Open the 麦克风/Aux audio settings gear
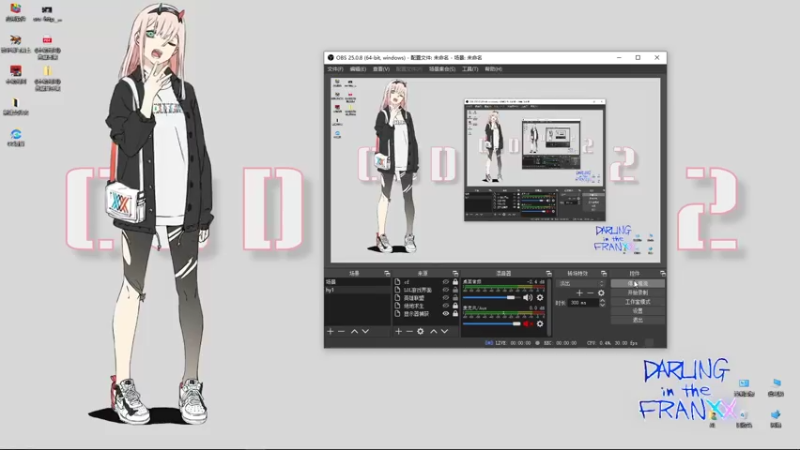Image resolution: width=800 pixels, height=450 pixels. pyautogui.click(x=540, y=323)
